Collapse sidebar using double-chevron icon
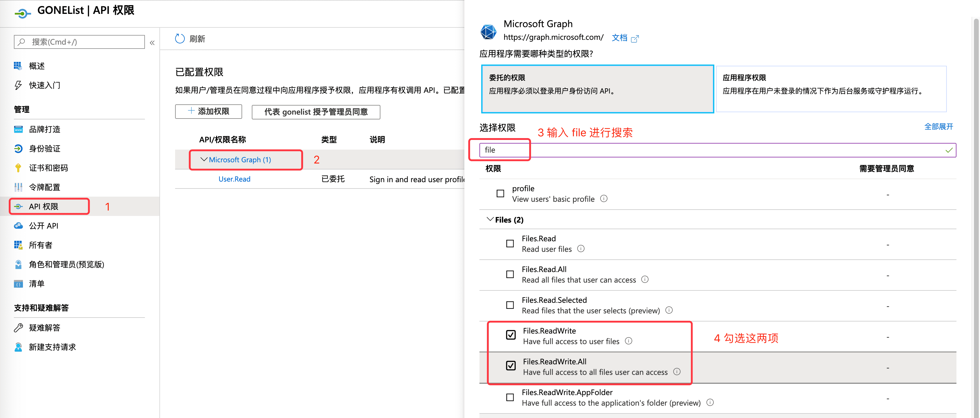 click(x=152, y=43)
